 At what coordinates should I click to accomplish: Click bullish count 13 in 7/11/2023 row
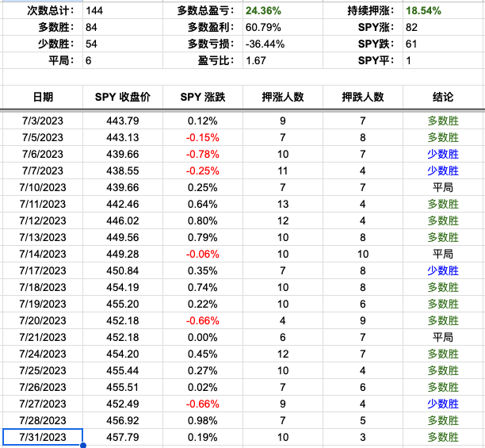point(283,205)
